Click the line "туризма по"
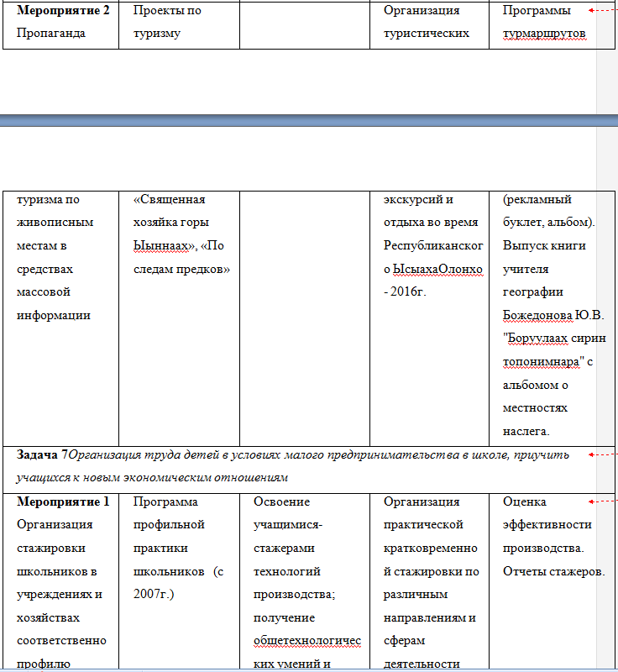Viewport: 618px width, 672px height. [x=48, y=200]
